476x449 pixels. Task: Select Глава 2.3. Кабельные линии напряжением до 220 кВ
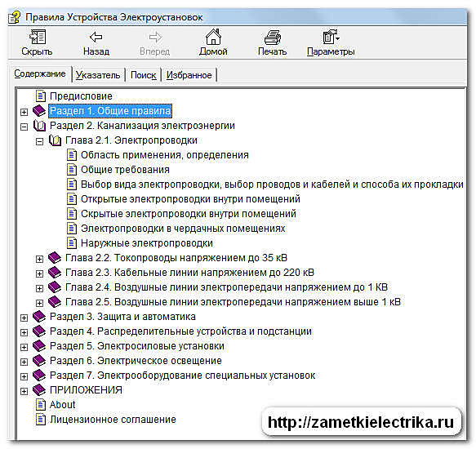[189, 273]
